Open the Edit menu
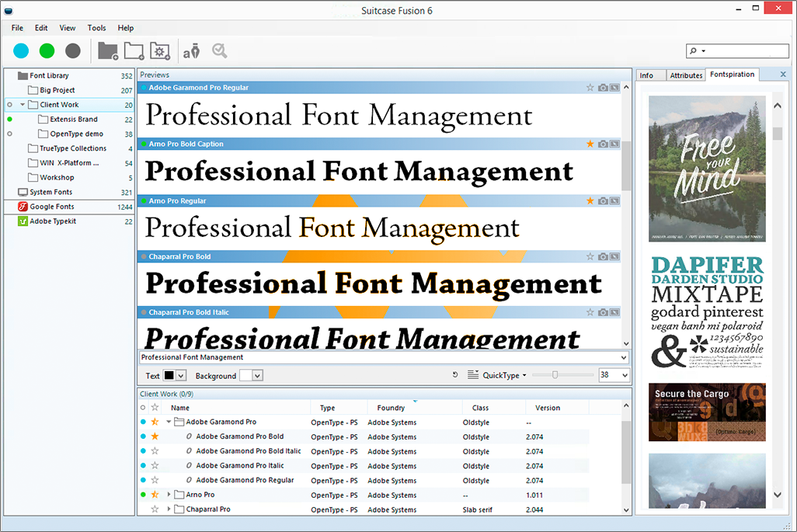 pyautogui.click(x=41, y=28)
